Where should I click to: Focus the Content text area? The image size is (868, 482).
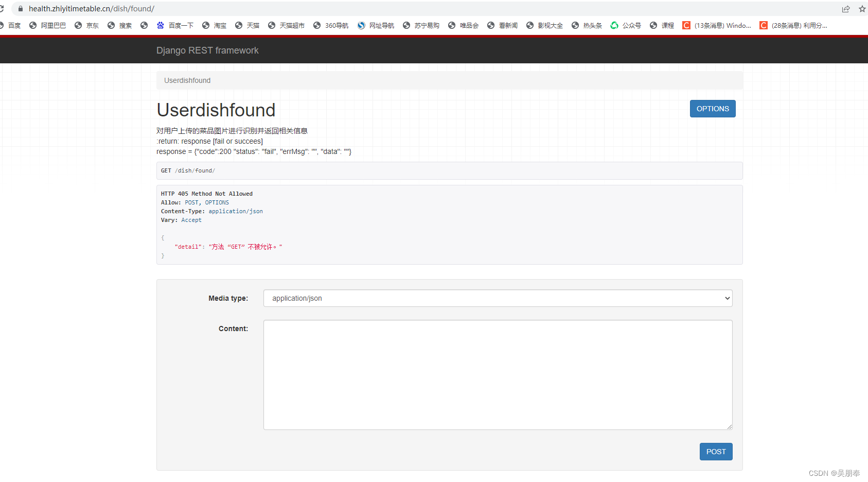click(498, 375)
